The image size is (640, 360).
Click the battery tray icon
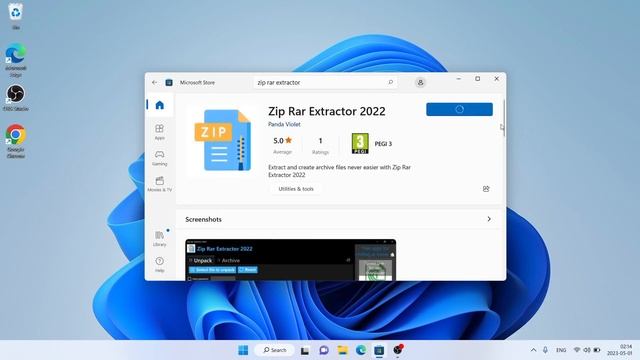(597, 350)
